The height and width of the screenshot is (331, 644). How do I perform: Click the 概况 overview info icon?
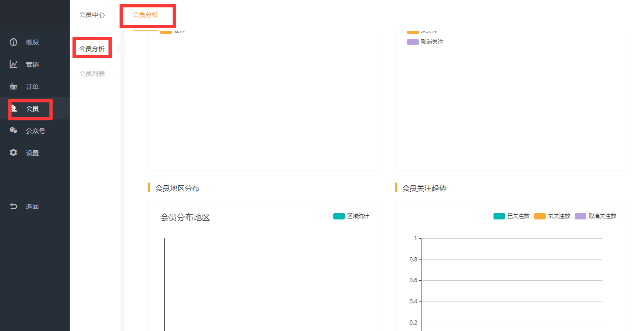13,42
